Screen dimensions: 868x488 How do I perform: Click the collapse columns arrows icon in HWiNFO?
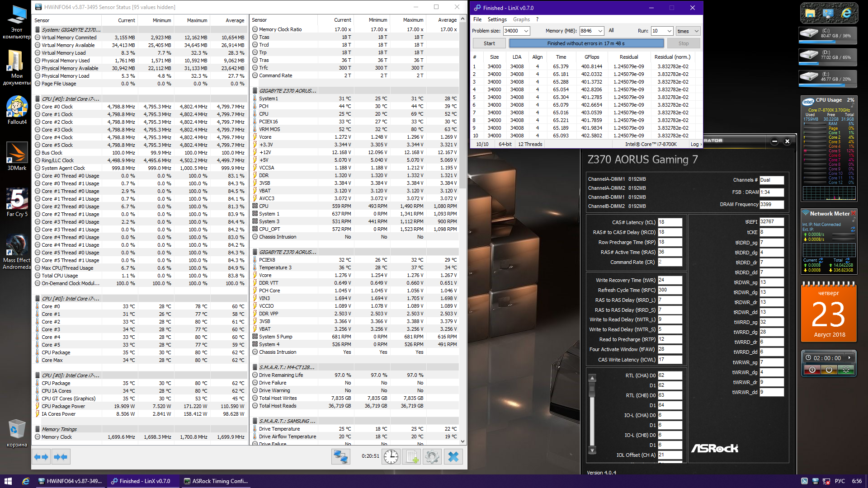click(61, 457)
